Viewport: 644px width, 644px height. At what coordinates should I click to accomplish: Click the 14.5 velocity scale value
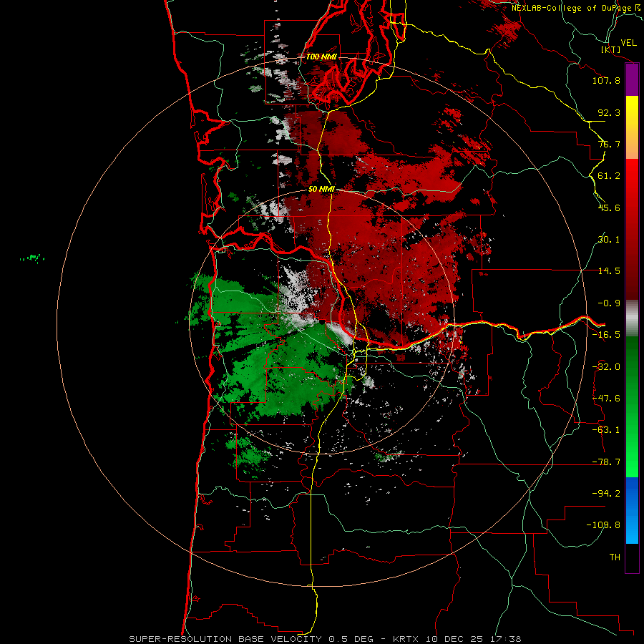[609, 271]
